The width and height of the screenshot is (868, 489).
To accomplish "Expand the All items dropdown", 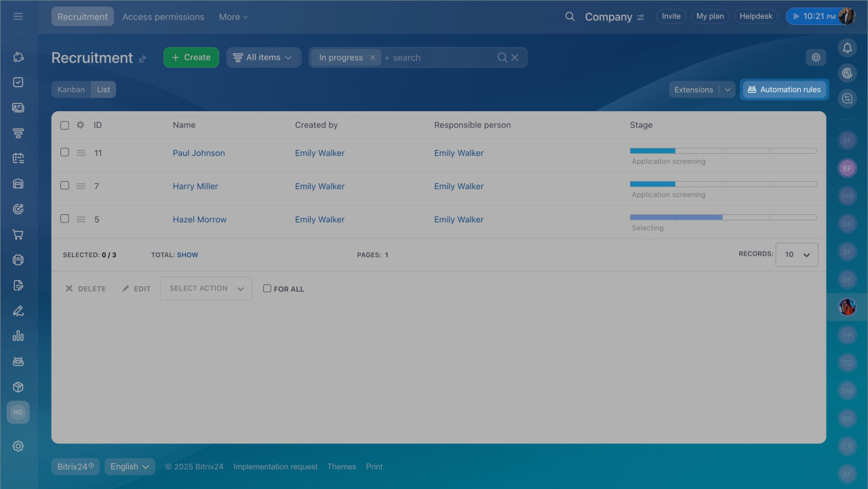I will 263,58.
